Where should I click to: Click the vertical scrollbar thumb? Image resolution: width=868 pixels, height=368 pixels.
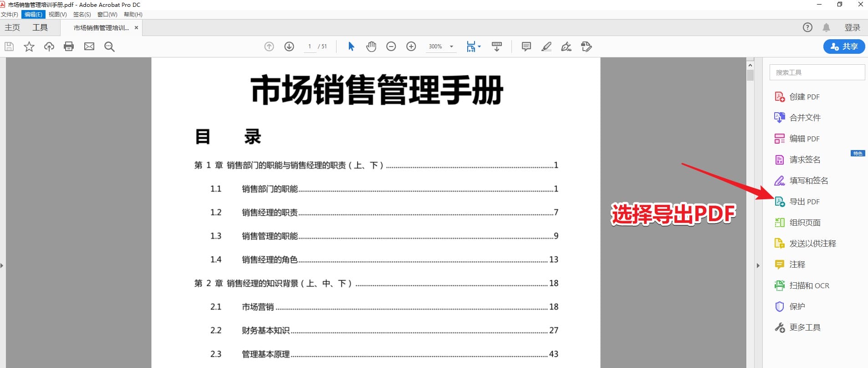pos(750,75)
